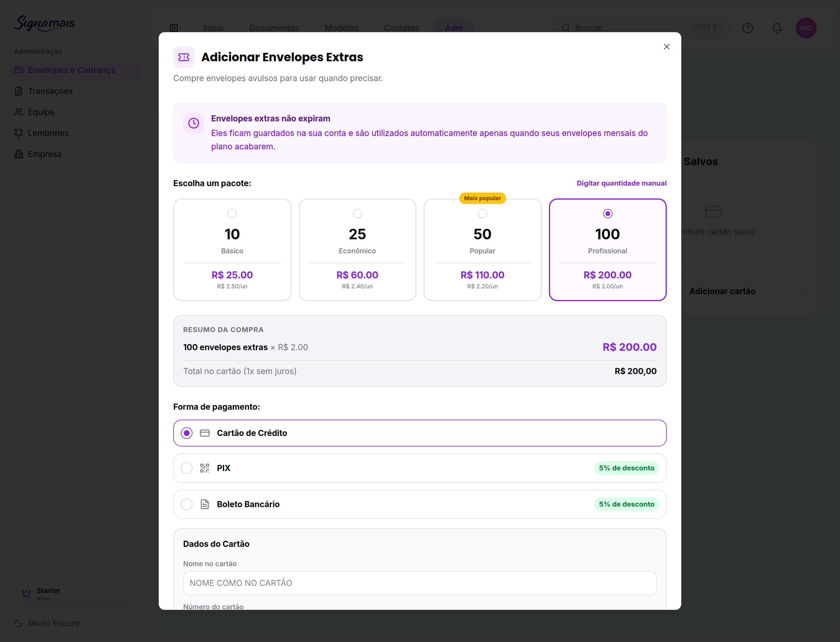Click the PIX 5% de desconto badge
The image size is (840, 642).
pyautogui.click(x=626, y=468)
